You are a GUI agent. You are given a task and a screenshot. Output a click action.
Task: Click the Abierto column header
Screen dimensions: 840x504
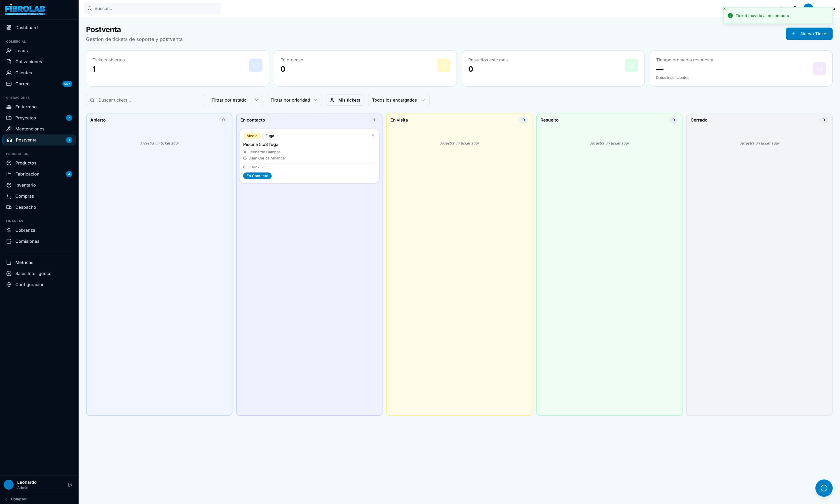[x=159, y=120]
